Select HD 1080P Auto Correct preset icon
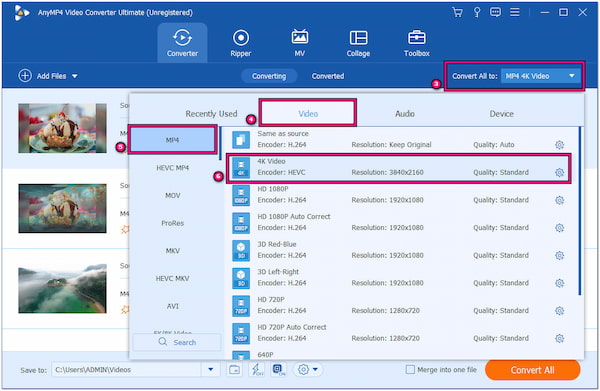 coord(241,223)
